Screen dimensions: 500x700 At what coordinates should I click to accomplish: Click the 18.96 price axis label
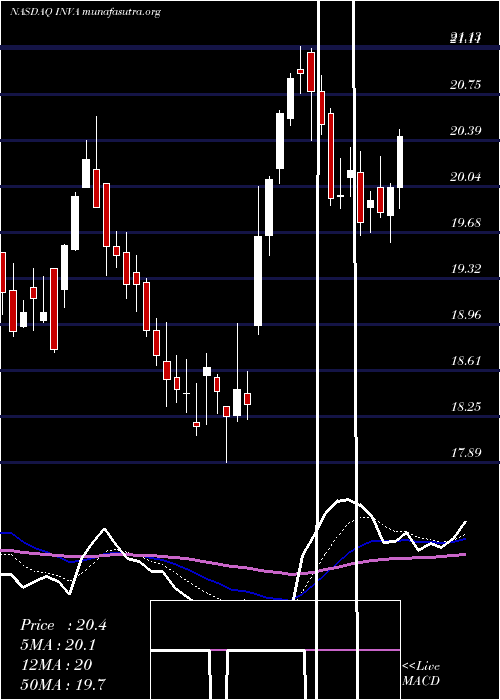466,315
